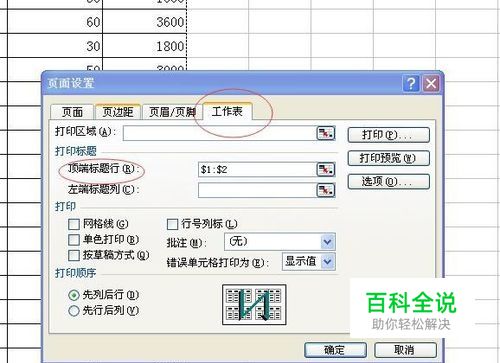The image size is (500, 363).
Task: Click the 打印预览(W) button
Action: coord(389,158)
